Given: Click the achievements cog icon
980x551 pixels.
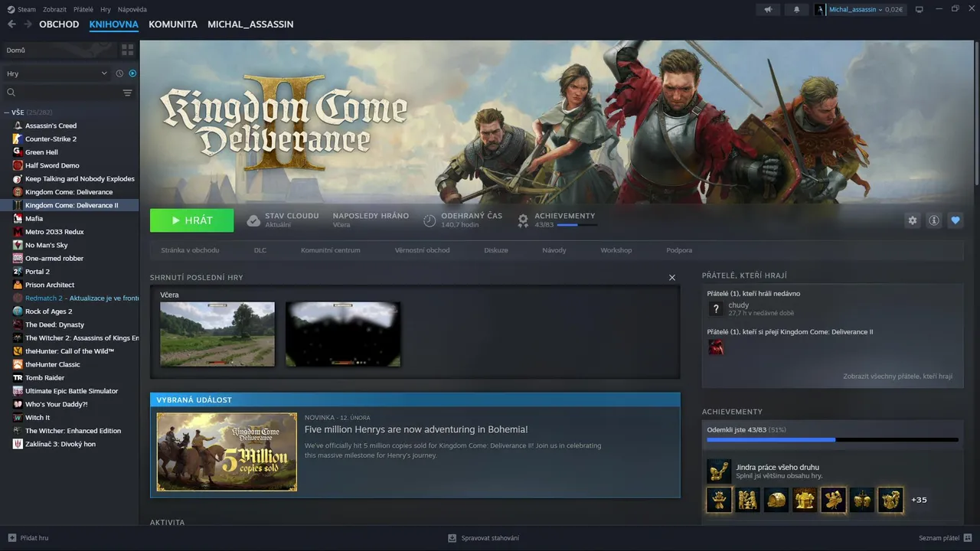Looking at the screenshot, I should [x=523, y=220].
